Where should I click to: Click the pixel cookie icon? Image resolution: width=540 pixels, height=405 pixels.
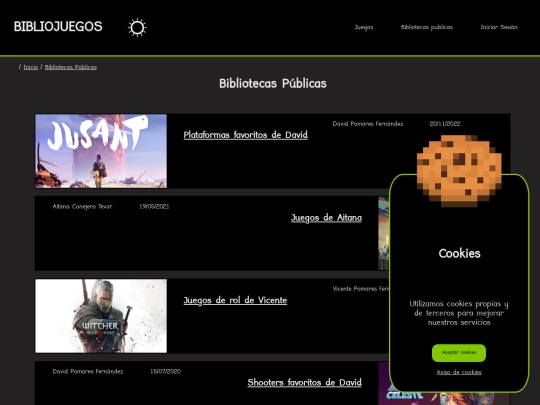(x=459, y=171)
